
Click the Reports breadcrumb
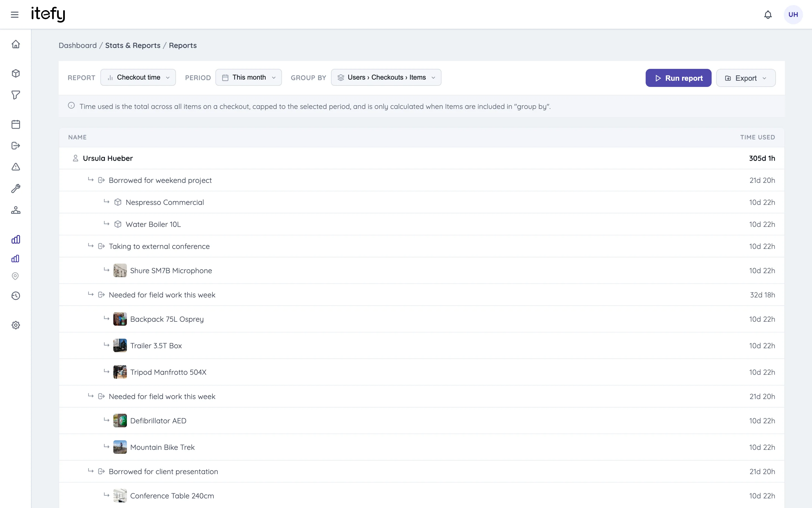[x=182, y=45]
